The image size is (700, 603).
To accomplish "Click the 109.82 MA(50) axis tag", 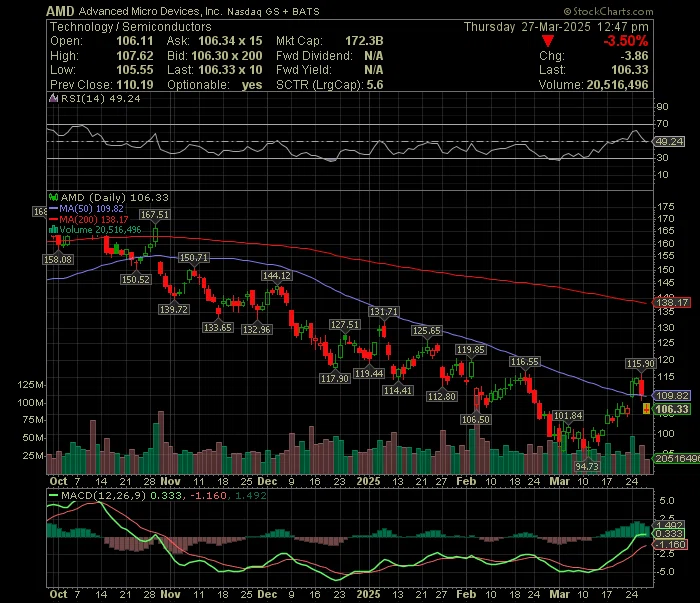I will click(672, 395).
